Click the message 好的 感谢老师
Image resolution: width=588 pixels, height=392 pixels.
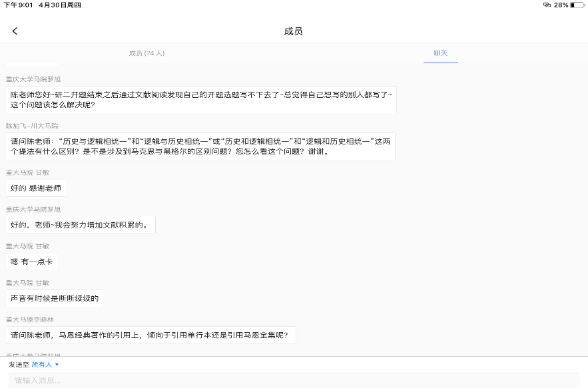[36, 188]
